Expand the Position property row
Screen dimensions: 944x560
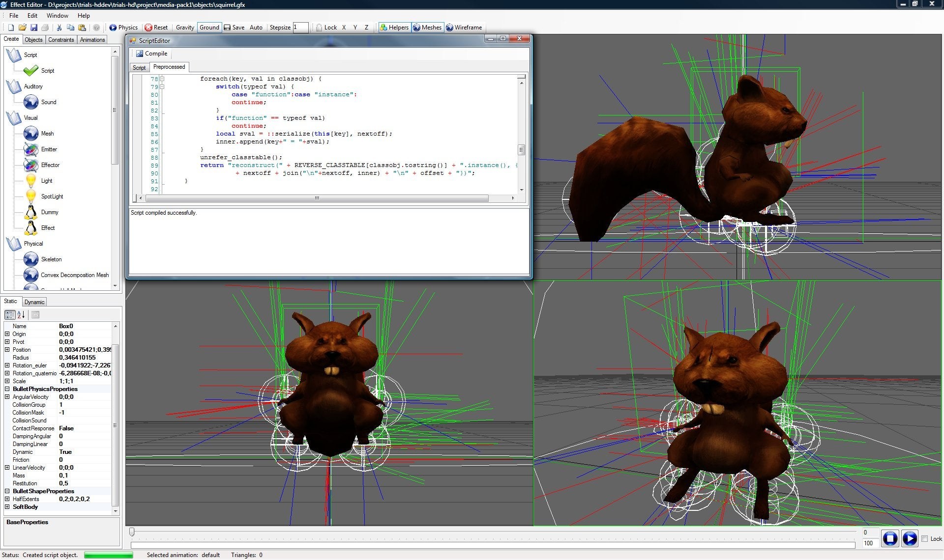pyautogui.click(x=7, y=350)
